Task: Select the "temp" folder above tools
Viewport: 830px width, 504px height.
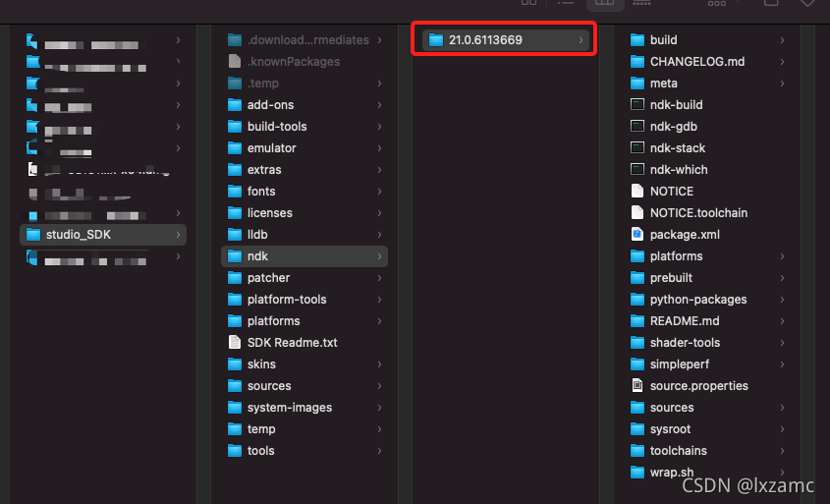Action: (x=261, y=428)
